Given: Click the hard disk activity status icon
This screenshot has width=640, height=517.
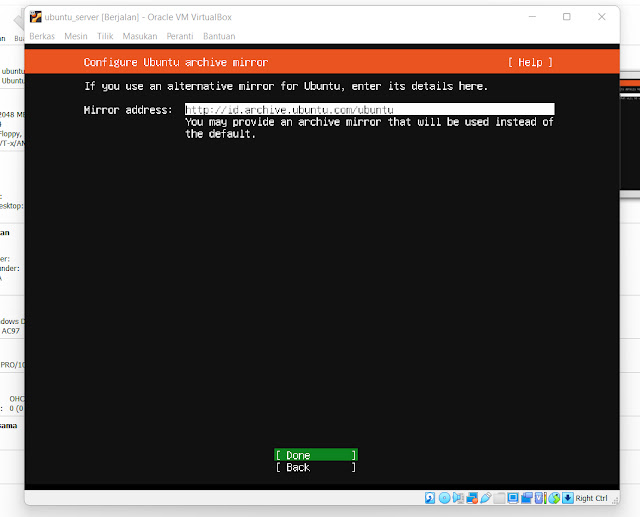Looking at the screenshot, I should pos(430,498).
